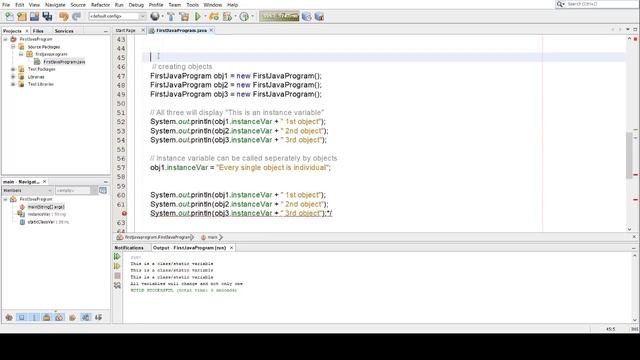Collapse the FirstJavaProgram project node
The image size is (640, 360).
(x=5, y=39)
